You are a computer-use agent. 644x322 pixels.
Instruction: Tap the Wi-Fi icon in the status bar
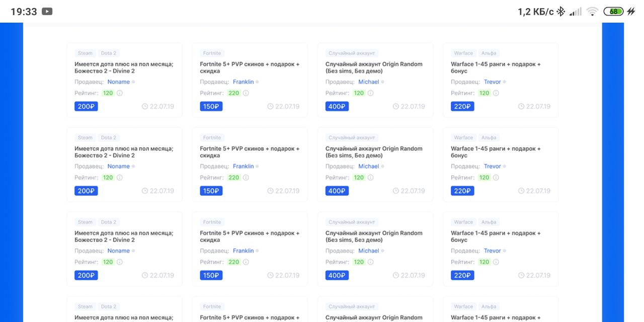tap(592, 11)
